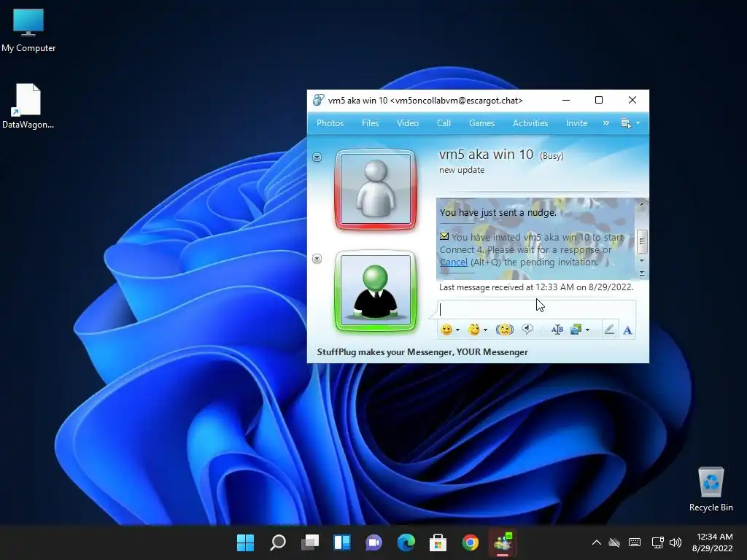Switch to text typing mode A icon
The image size is (747, 560).
click(627, 330)
